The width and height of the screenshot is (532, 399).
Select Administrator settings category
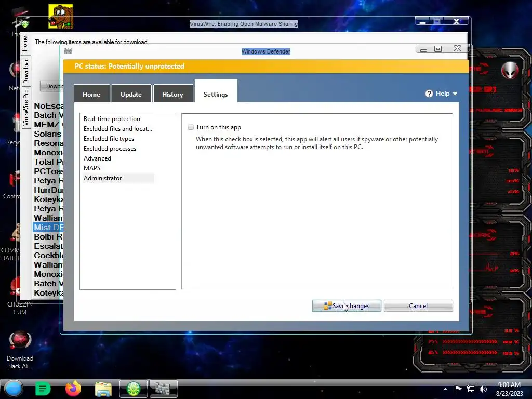[118, 178]
